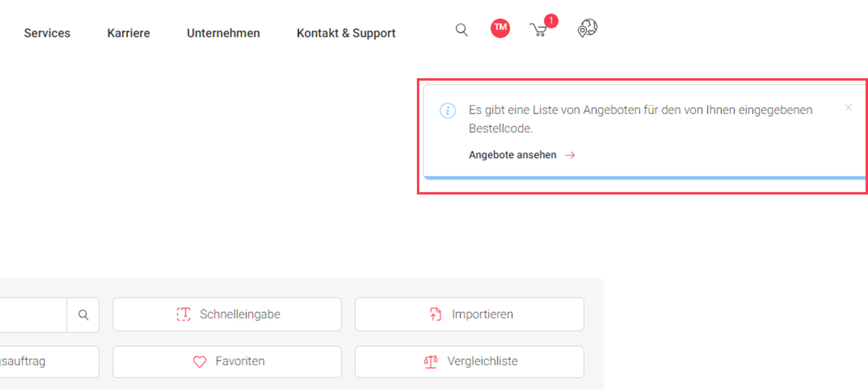Follow the Angebote ansehen link
Image resolution: width=868 pixels, height=389 pixels.
pos(512,155)
